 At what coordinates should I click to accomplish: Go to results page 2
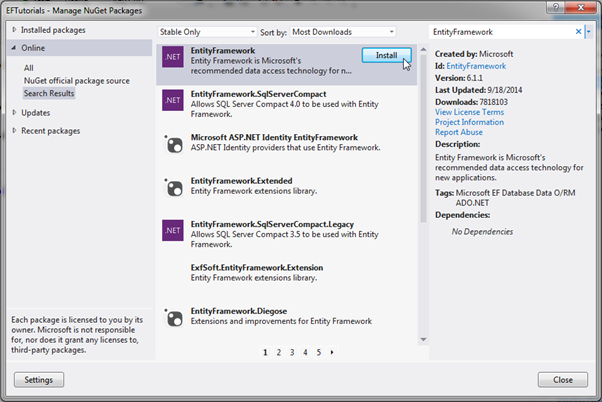[x=279, y=352]
